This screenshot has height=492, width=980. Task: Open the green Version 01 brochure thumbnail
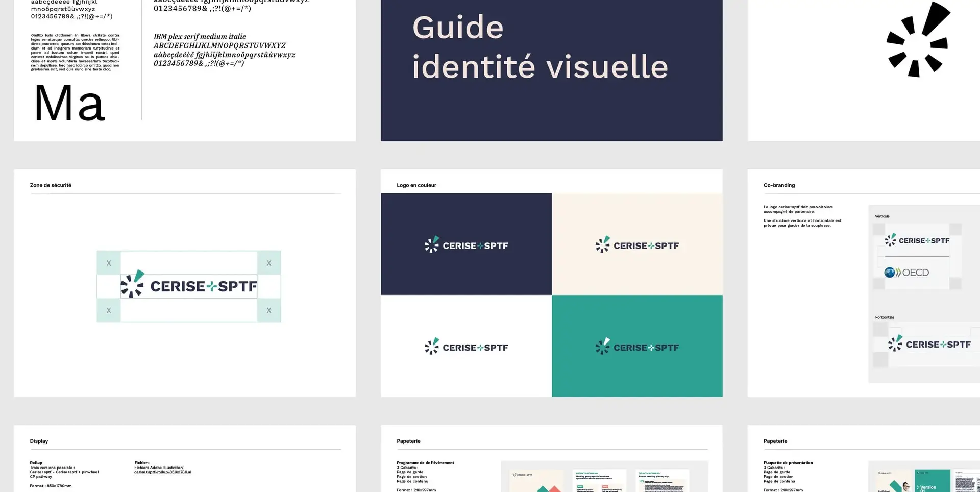[932, 481]
